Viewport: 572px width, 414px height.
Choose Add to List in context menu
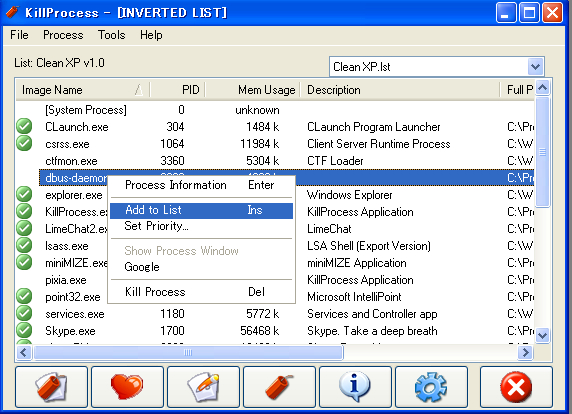pos(201,210)
